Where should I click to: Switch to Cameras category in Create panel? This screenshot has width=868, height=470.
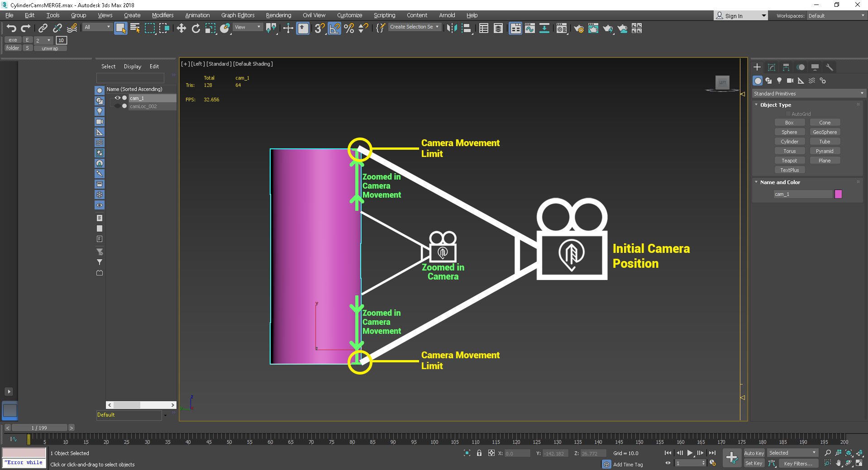(790, 81)
